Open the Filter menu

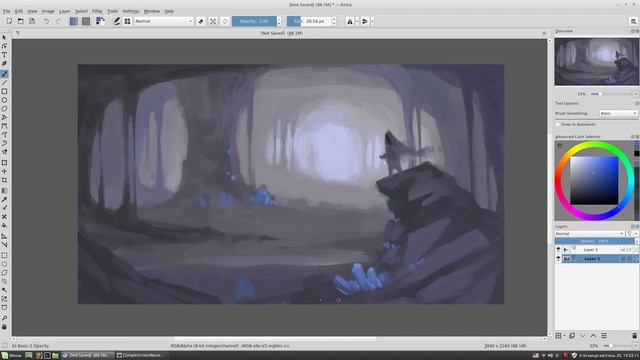click(97, 11)
